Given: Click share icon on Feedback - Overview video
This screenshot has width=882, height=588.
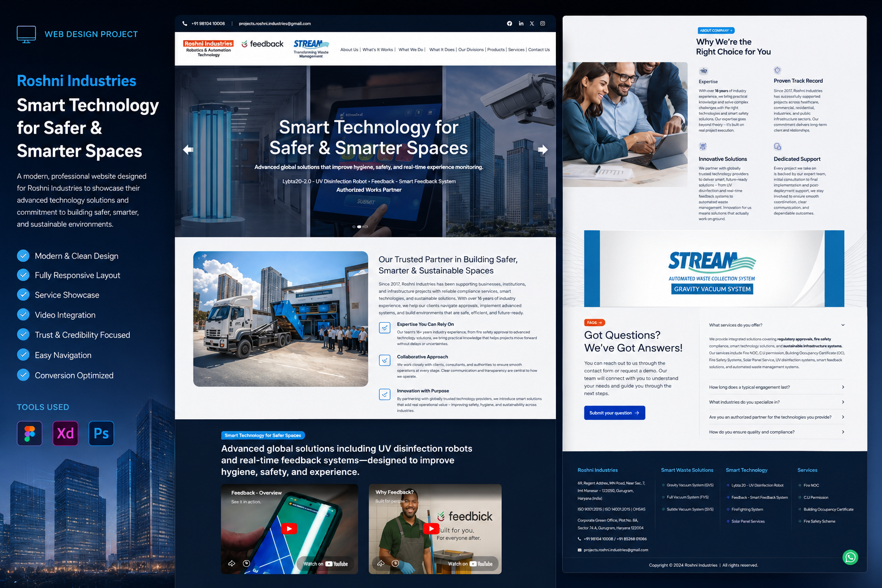Looking at the screenshot, I should point(232,563).
